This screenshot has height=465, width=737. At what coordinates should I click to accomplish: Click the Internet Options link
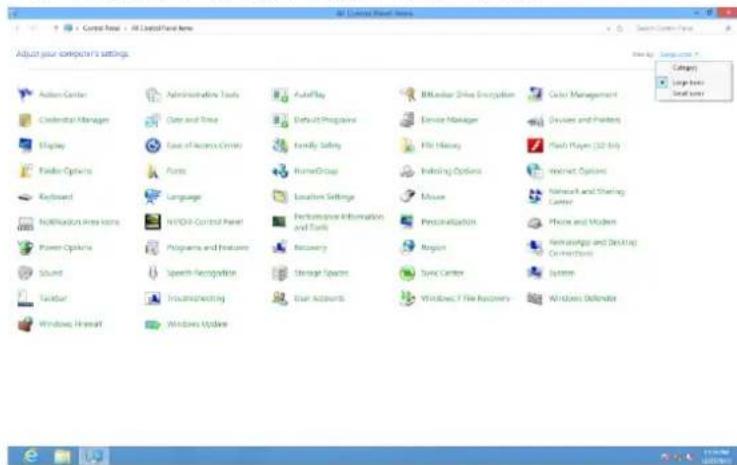[x=578, y=171]
